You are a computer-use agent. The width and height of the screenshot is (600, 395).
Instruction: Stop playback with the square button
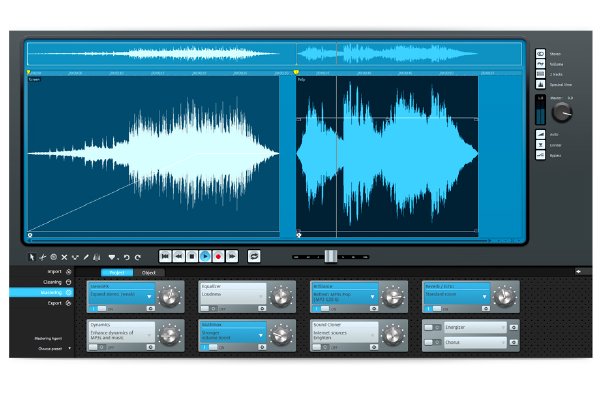(x=192, y=256)
